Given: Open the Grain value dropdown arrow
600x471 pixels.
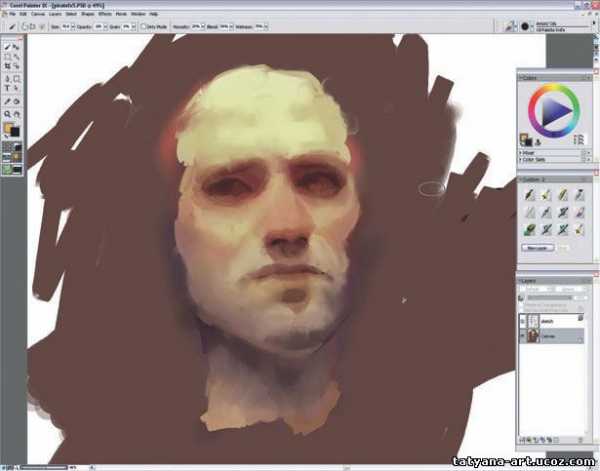Looking at the screenshot, I should tap(134, 27).
